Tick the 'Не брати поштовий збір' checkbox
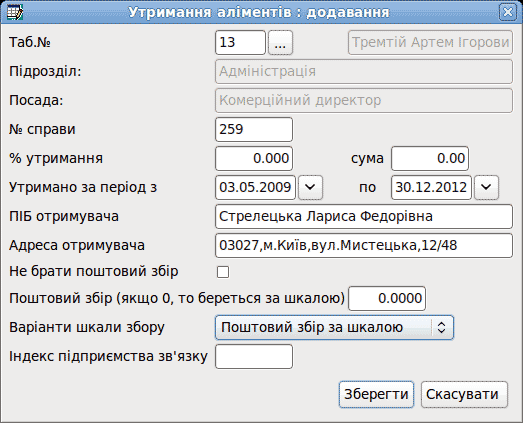 click(223, 272)
